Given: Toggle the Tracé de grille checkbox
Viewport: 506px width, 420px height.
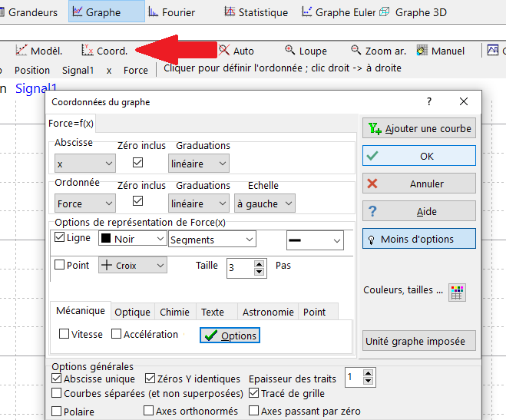Looking at the screenshot, I should click(x=254, y=394).
